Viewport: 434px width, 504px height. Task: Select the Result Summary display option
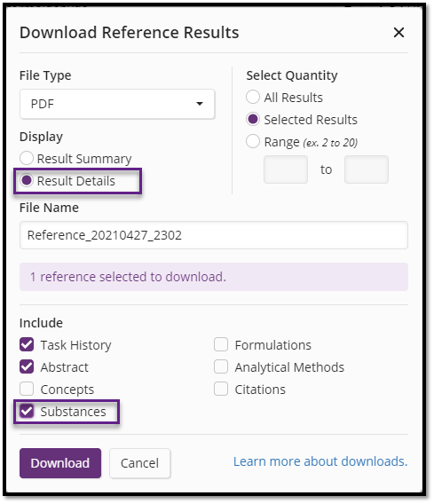coord(27,158)
